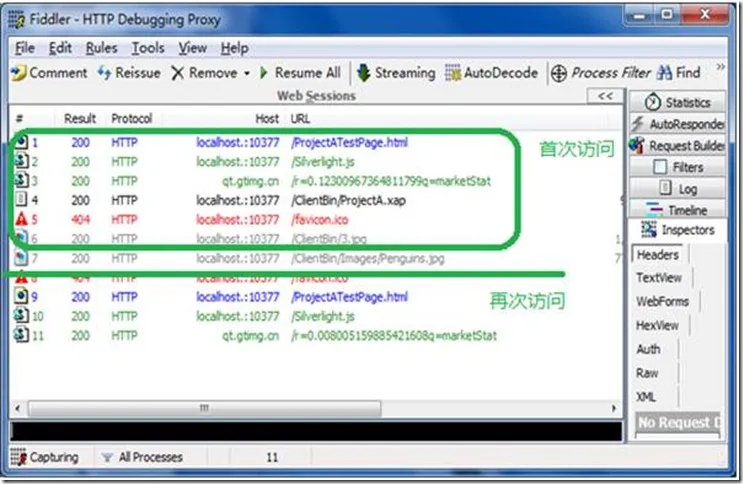The image size is (743, 484).
Task: Click the Process Filter crosshair icon
Action: [x=559, y=73]
